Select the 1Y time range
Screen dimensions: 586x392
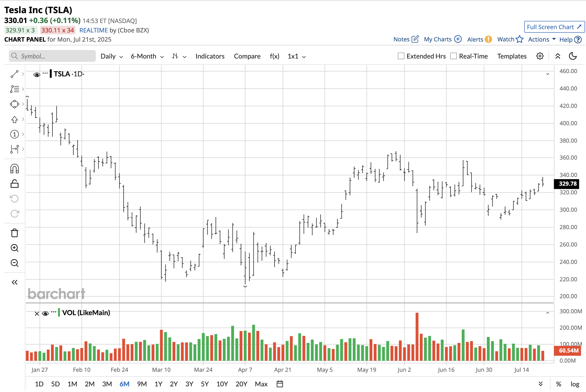pyautogui.click(x=158, y=384)
